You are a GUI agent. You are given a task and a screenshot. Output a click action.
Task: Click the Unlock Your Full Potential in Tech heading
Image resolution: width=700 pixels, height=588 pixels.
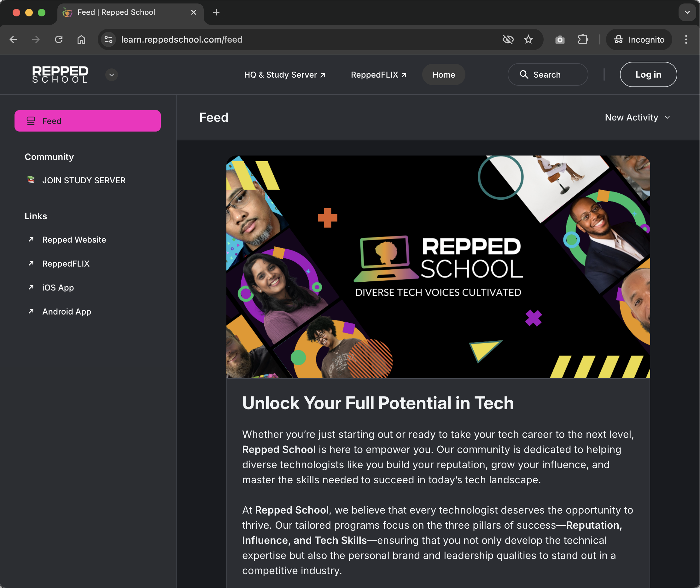378,403
